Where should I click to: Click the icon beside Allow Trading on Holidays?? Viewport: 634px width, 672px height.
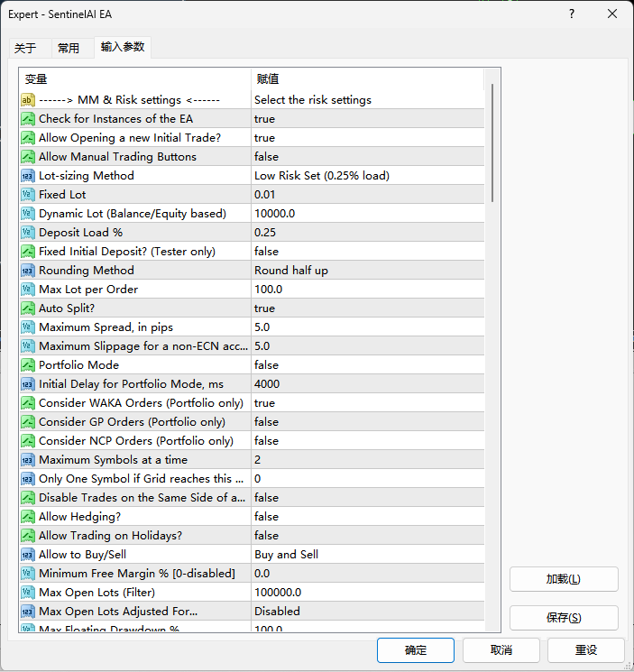coord(28,535)
